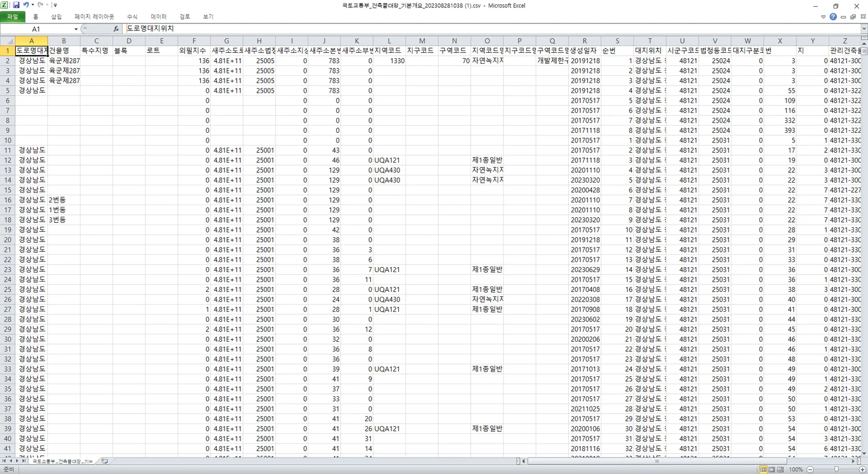
Task: Click the Redo arrow icon
Action: [x=40, y=5]
